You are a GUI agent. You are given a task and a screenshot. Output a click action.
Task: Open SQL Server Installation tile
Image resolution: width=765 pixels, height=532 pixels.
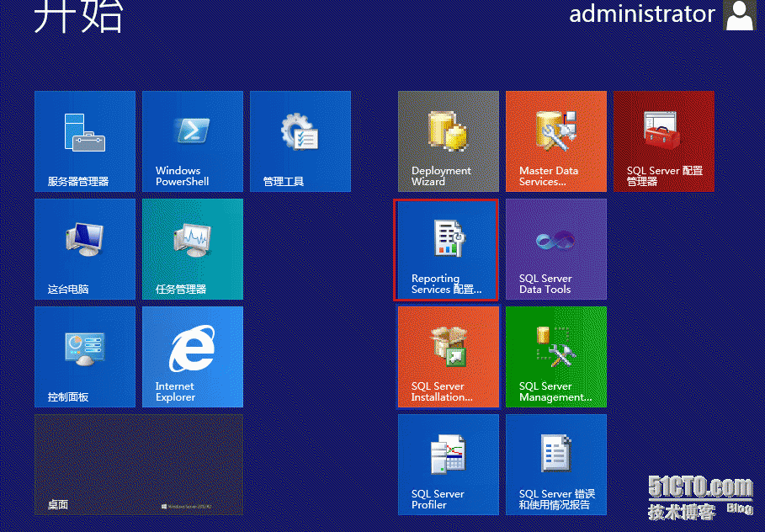[x=449, y=357]
